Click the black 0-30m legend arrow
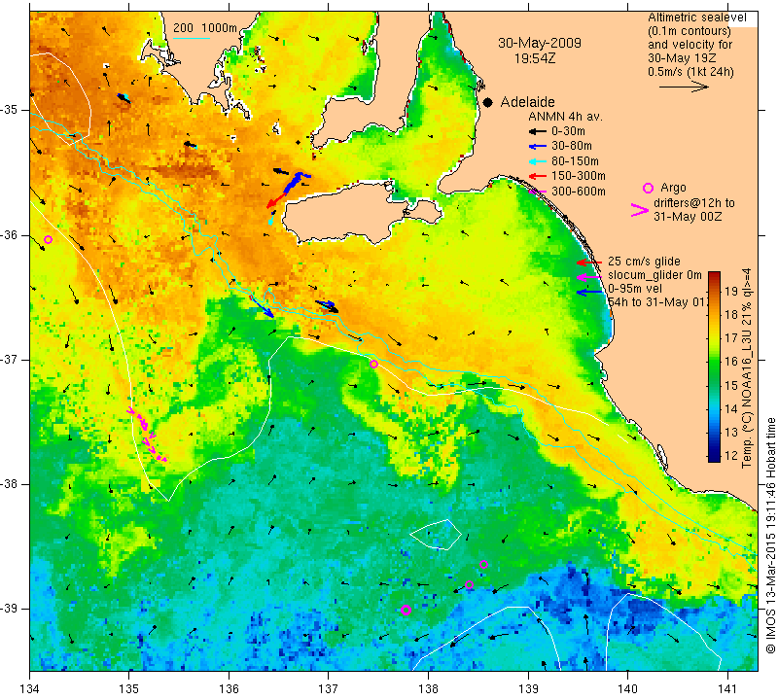 [537, 131]
